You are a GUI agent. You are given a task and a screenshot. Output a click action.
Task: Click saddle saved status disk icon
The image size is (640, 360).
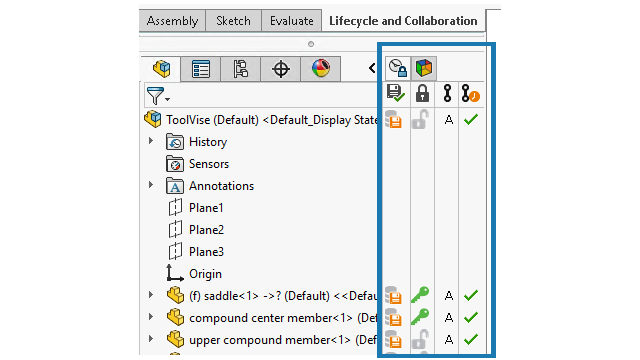394,295
